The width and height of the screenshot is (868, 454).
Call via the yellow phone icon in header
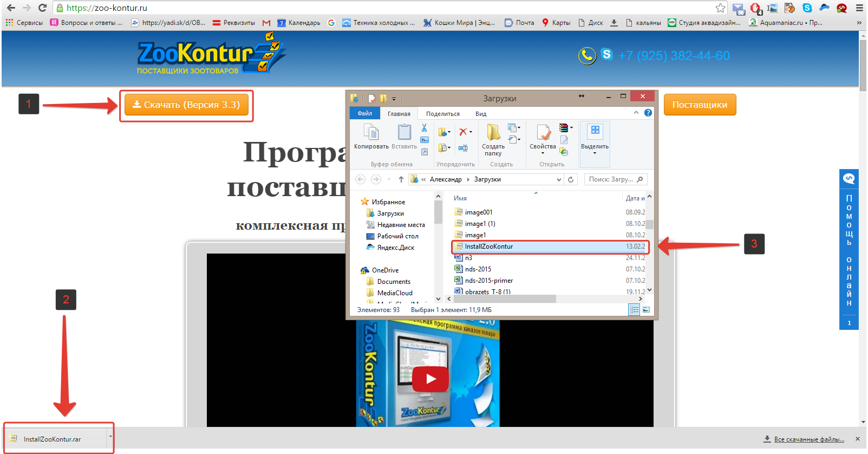[x=587, y=55]
